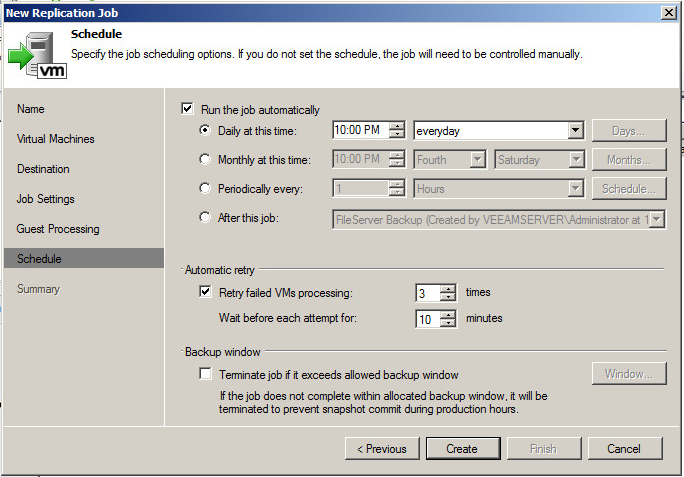The width and height of the screenshot is (684, 477).
Task: Increase wait minutes with up arrow
Action: (448, 314)
